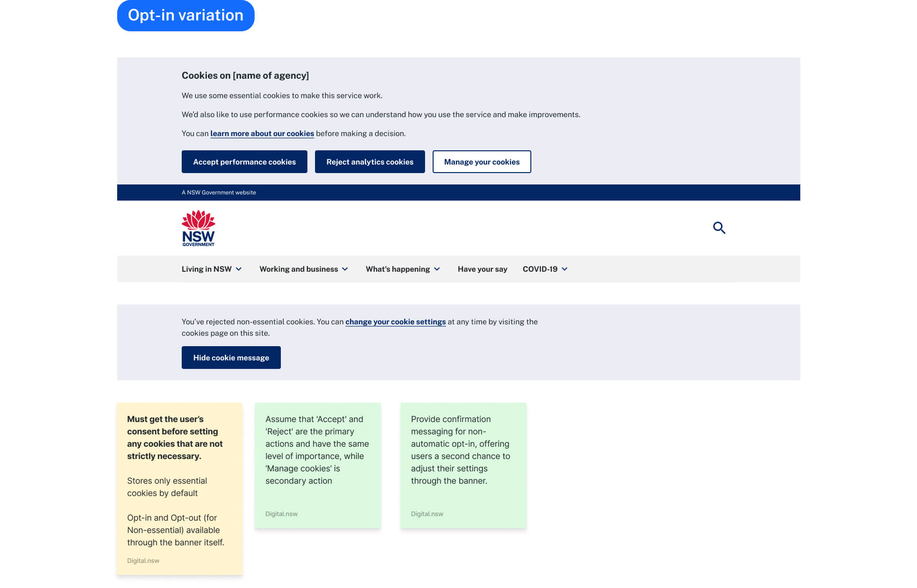917x588 pixels.
Task: Click the NSW Government waratah logo
Action: [x=198, y=228]
